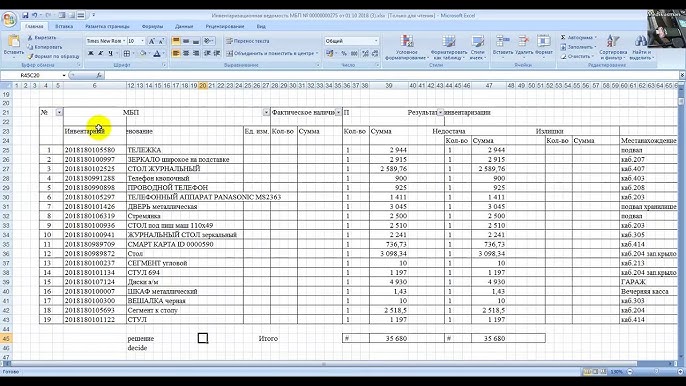Center text horizontally

[x=186, y=53]
